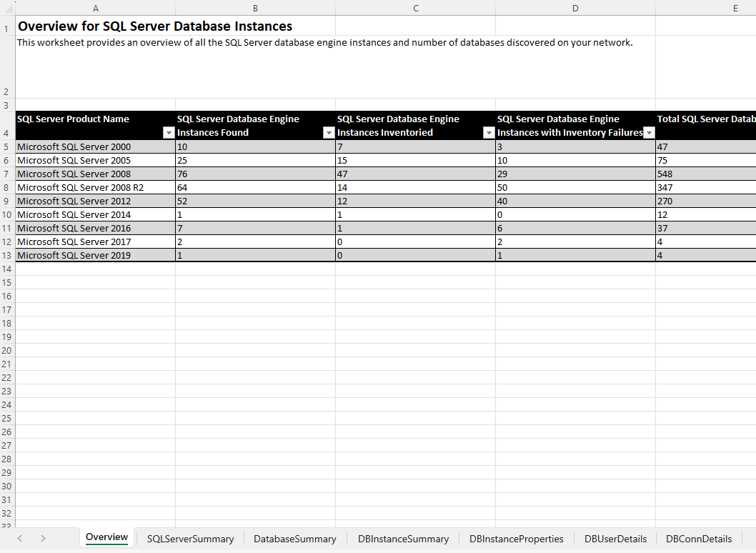Click the next sheet navigation arrow
The width and height of the screenshot is (756, 553).
(x=43, y=538)
